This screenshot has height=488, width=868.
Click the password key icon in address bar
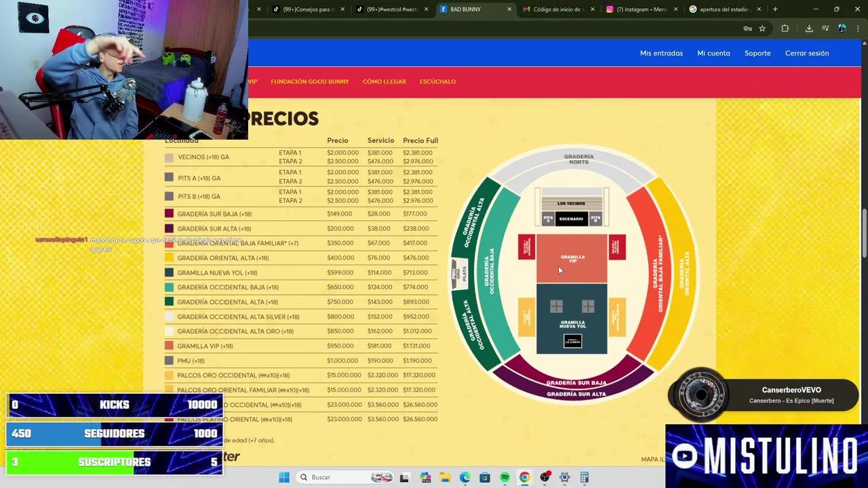coord(747,28)
